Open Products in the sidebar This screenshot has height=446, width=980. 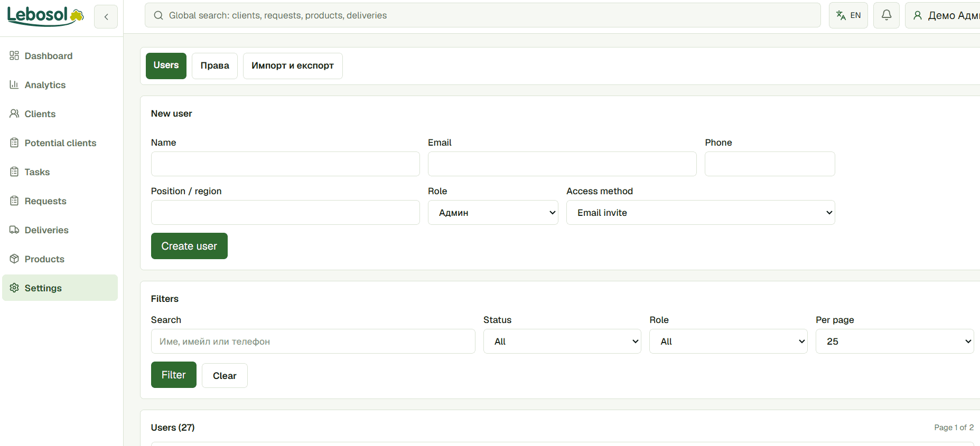click(x=60, y=259)
